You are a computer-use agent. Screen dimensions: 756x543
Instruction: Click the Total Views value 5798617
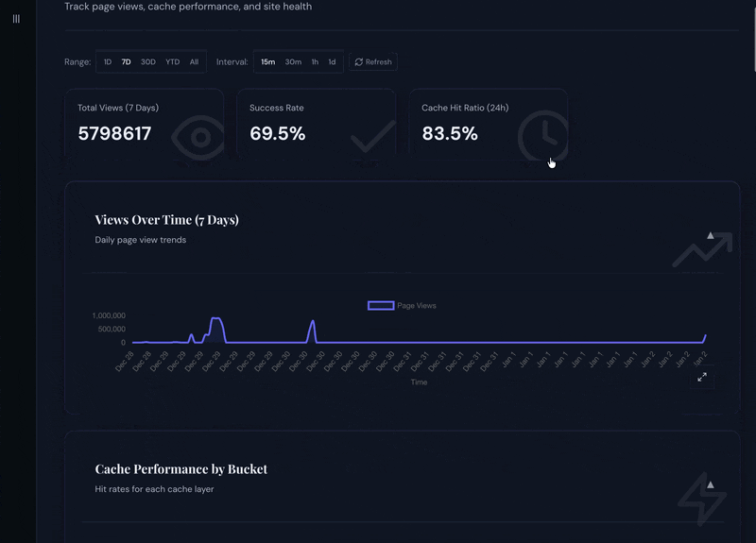114,133
